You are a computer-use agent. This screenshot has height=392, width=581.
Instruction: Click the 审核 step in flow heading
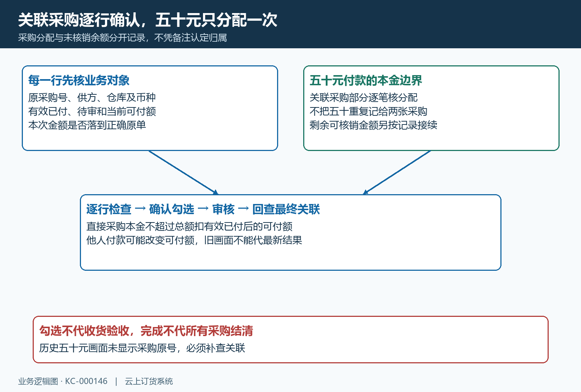click(x=223, y=209)
